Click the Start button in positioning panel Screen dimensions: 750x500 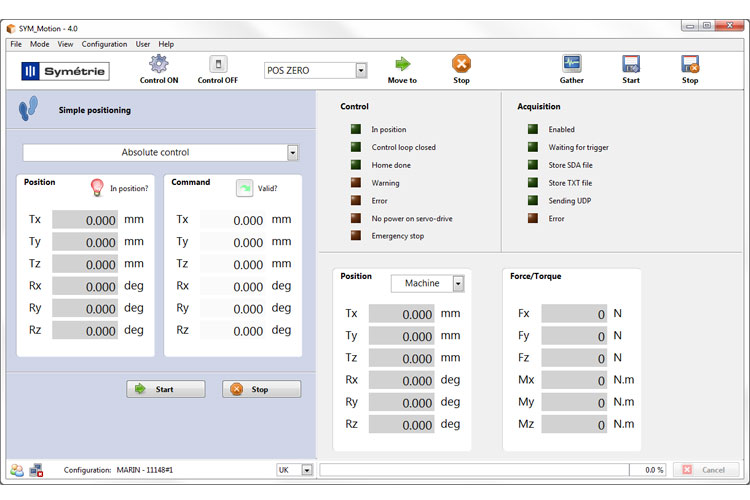pyautogui.click(x=166, y=389)
